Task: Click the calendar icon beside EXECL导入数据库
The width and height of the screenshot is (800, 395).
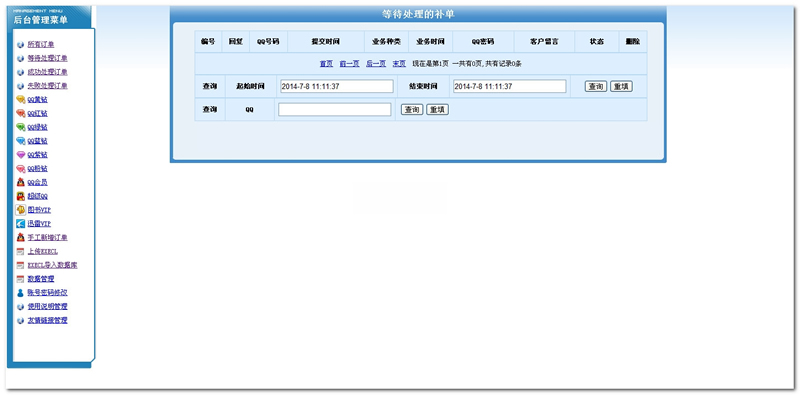Action: click(x=20, y=265)
